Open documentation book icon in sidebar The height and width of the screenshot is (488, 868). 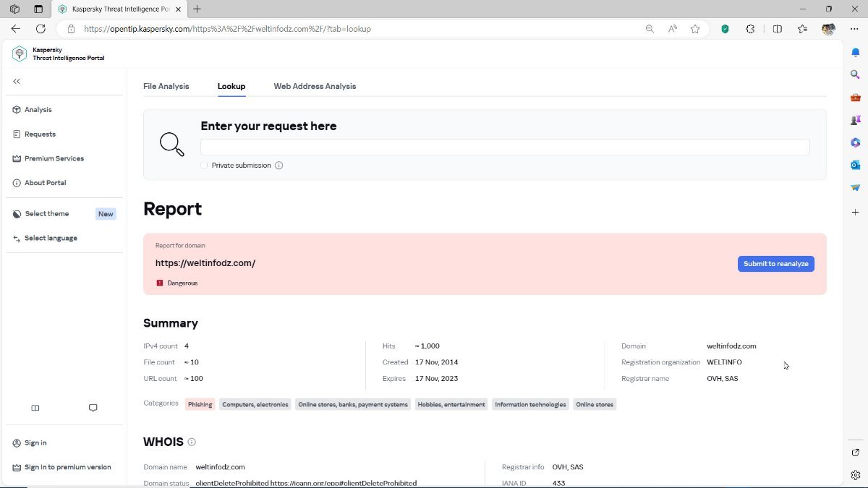pos(35,408)
